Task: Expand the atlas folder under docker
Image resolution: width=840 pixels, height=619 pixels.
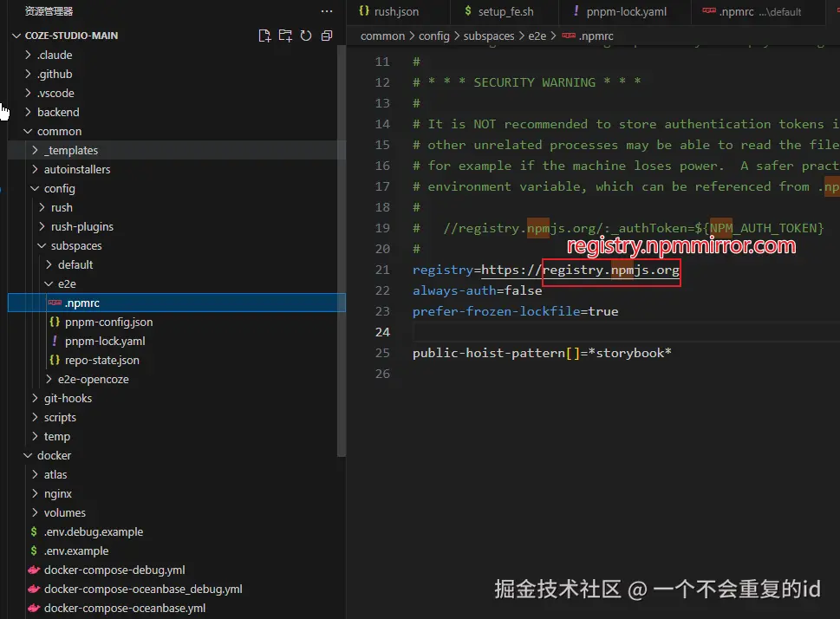Action: tap(35, 474)
